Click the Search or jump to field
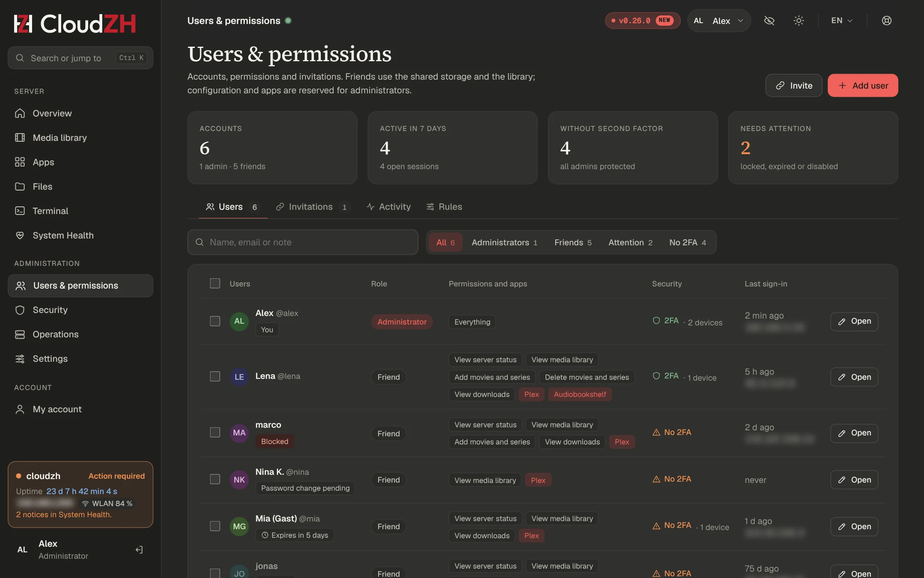This screenshot has width=924, height=578. (80, 58)
